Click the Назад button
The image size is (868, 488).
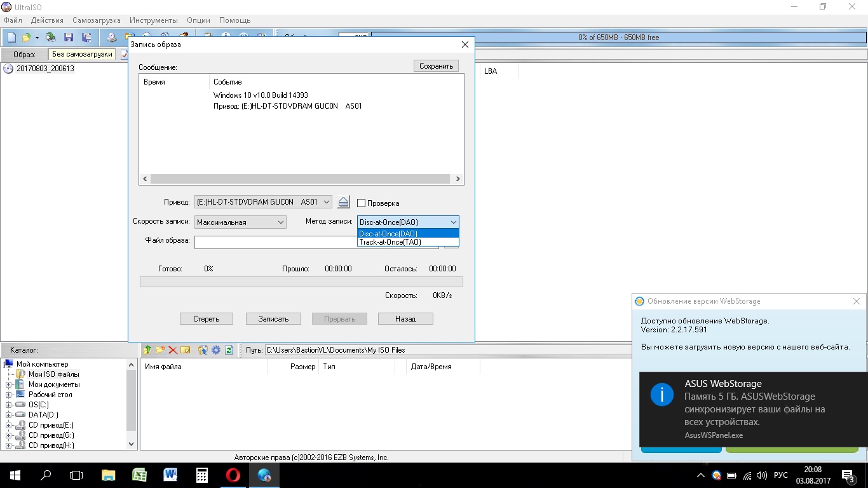pos(405,319)
